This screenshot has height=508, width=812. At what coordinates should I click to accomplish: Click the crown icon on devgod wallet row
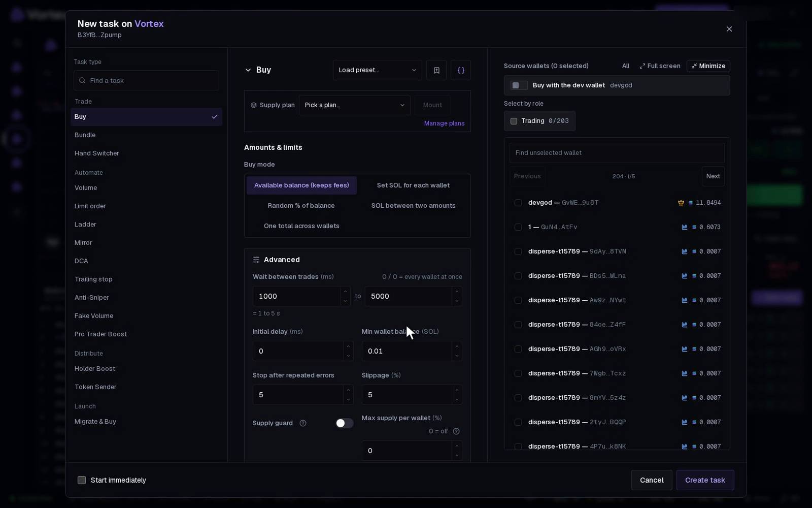tap(681, 203)
